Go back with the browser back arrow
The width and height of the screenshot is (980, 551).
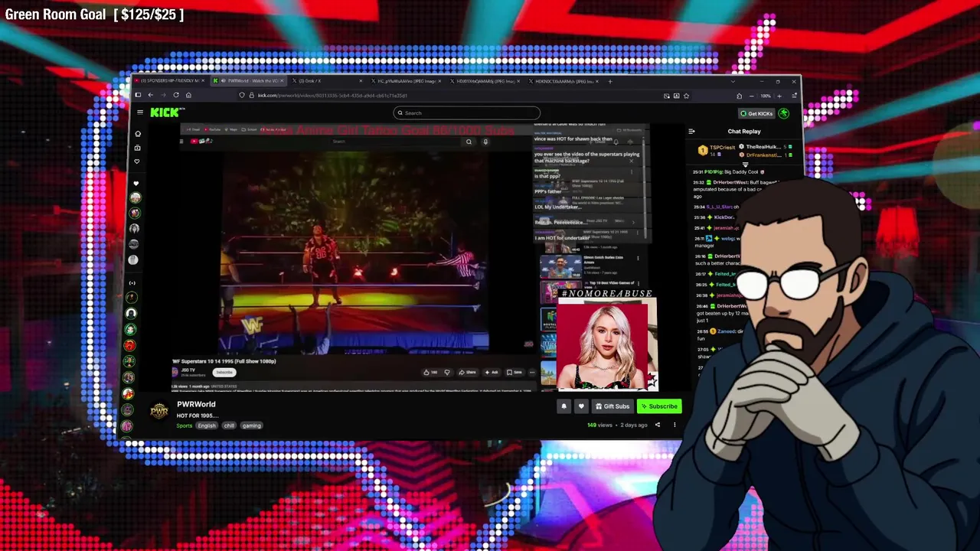[151, 95]
